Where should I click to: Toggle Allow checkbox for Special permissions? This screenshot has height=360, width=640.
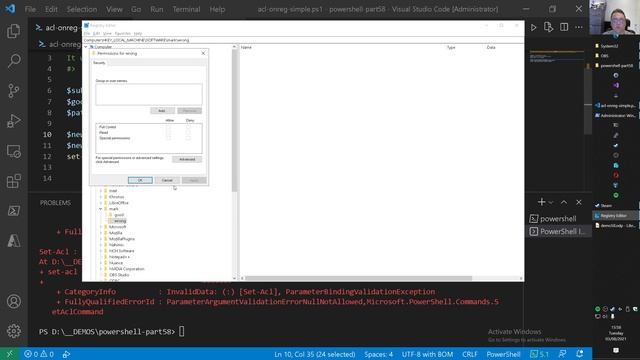(x=169, y=138)
